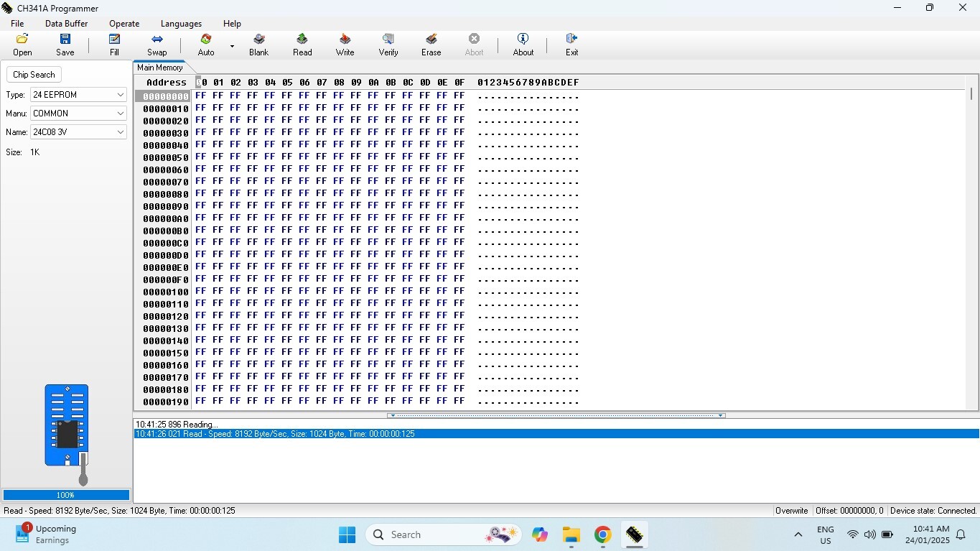Expand the Auto button dropdown arrow
The height and width of the screenshot is (551, 980).
[232, 46]
